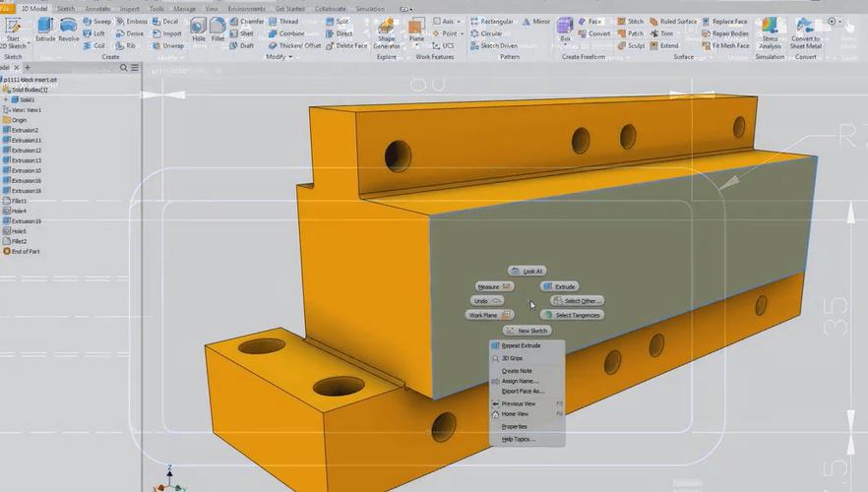The image size is (868, 492).
Task: Activate the Fillet tool
Action: coord(217,30)
